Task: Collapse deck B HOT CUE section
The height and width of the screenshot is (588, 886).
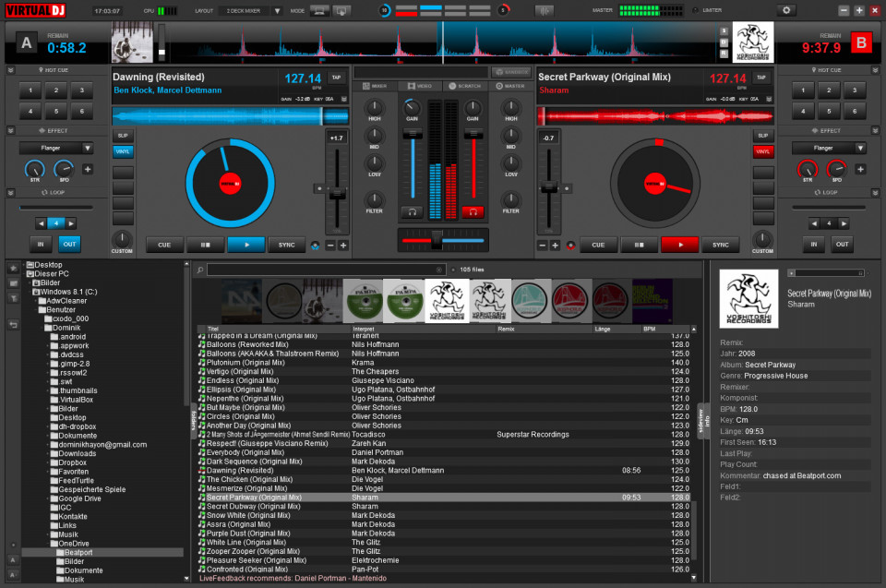Action: pyautogui.click(x=875, y=70)
